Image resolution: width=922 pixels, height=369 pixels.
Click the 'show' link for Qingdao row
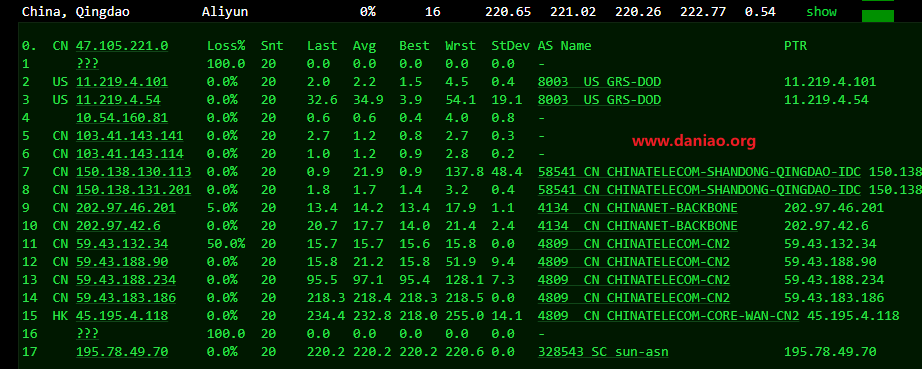coord(821,12)
